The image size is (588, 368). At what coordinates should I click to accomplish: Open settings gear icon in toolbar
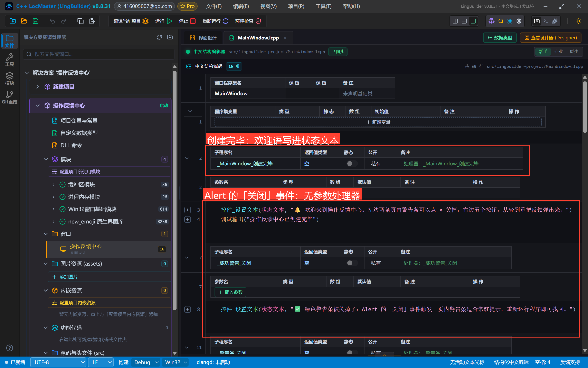(x=519, y=21)
